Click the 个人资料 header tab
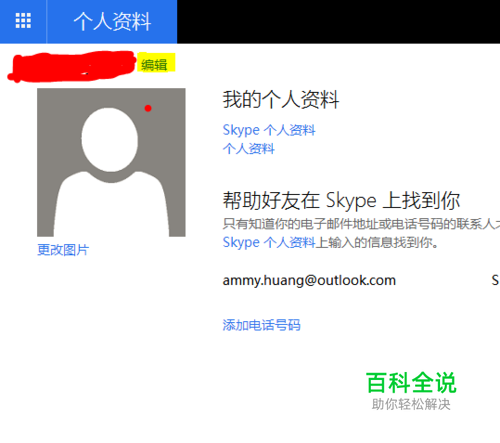The height and width of the screenshot is (443, 500). [112, 22]
